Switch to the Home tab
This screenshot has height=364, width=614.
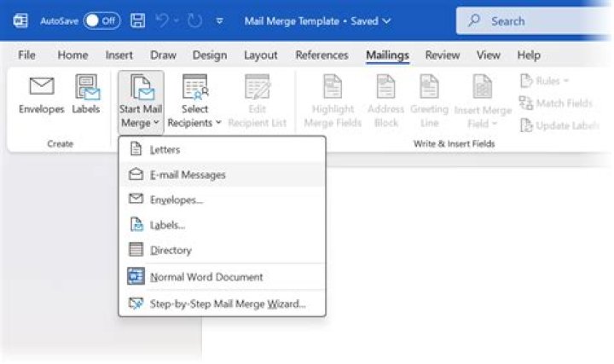click(x=72, y=55)
